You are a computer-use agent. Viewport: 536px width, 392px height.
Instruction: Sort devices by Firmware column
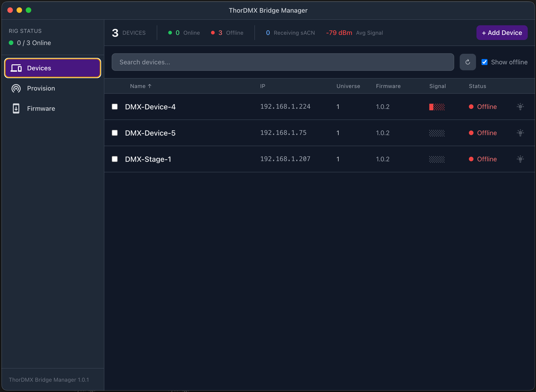point(388,86)
